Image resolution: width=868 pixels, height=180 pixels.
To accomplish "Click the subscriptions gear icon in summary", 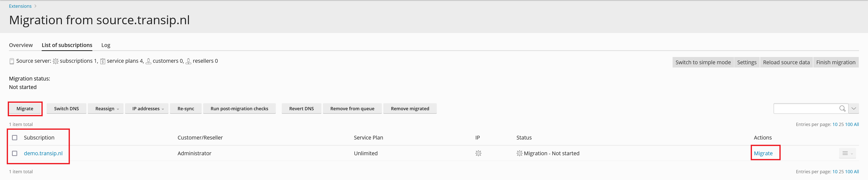I will 56,61.
